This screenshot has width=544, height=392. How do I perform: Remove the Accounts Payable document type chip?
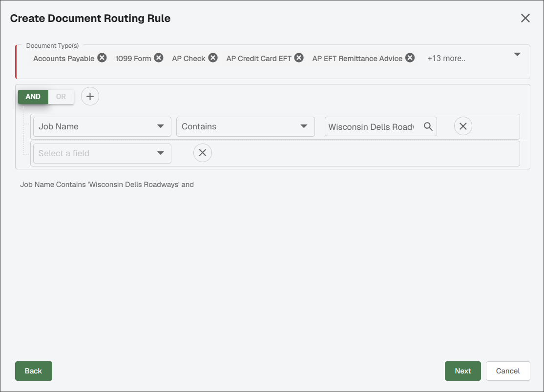(x=102, y=58)
